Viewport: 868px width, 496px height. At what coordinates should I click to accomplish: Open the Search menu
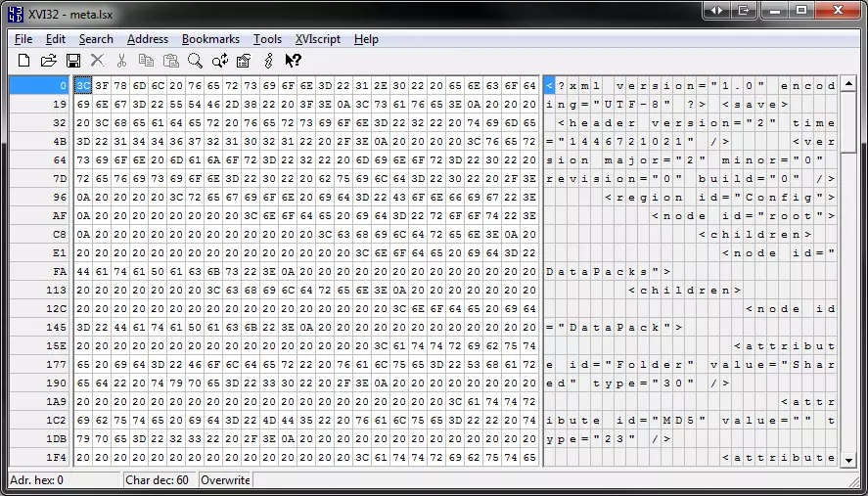click(x=96, y=39)
